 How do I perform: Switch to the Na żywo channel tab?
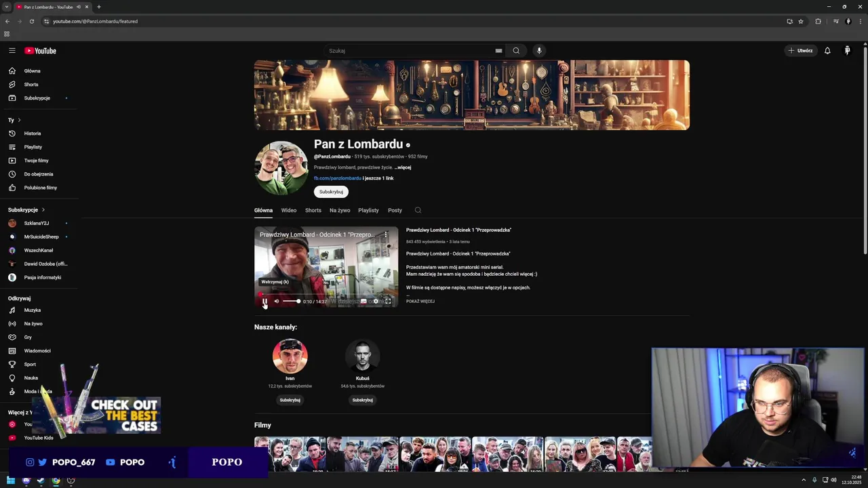pyautogui.click(x=340, y=210)
